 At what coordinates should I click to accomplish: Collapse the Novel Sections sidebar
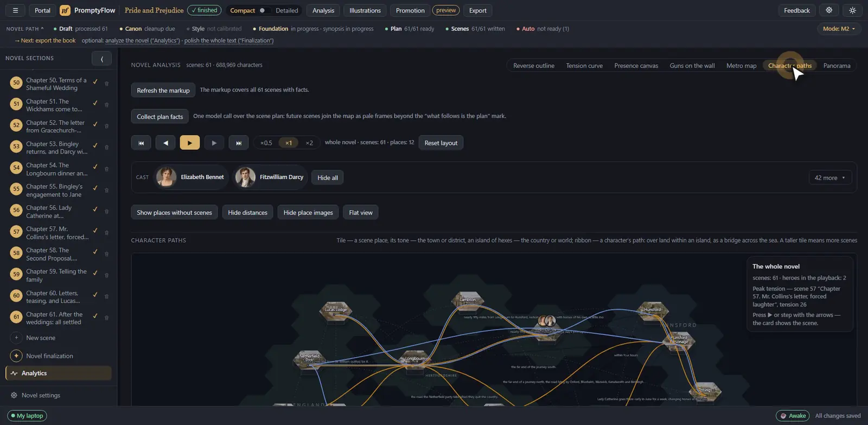pyautogui.click(x=102, y=59)
